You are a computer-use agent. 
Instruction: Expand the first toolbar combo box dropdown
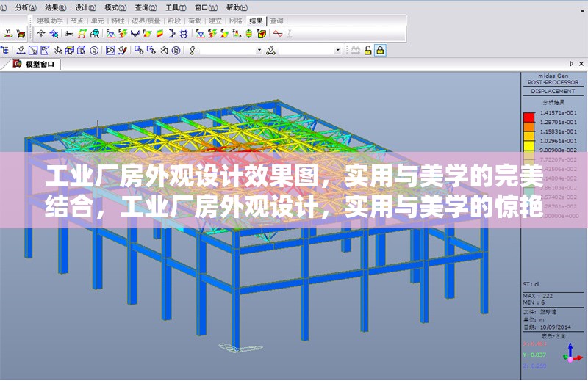(259, 50)
